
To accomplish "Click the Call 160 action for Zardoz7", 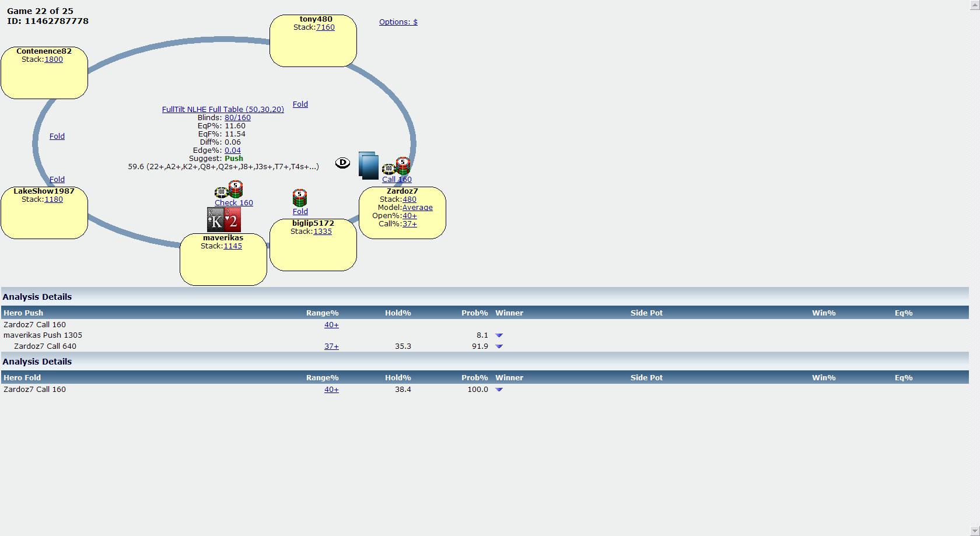I will tap(397, 180).
